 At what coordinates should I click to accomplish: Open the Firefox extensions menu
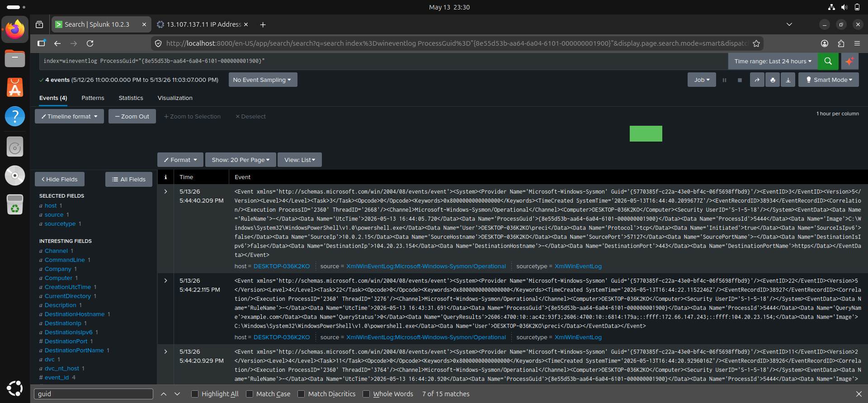point(841,43)
